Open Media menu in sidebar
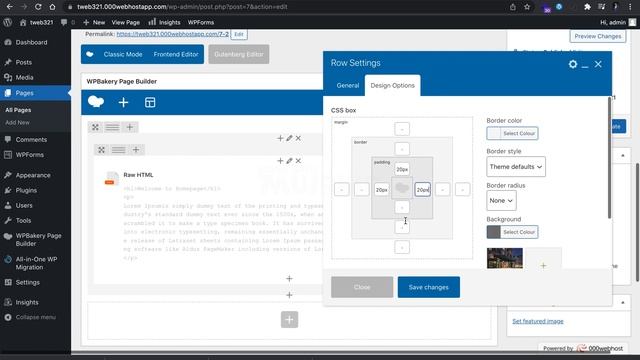640x360 pixels. (24, 78)
